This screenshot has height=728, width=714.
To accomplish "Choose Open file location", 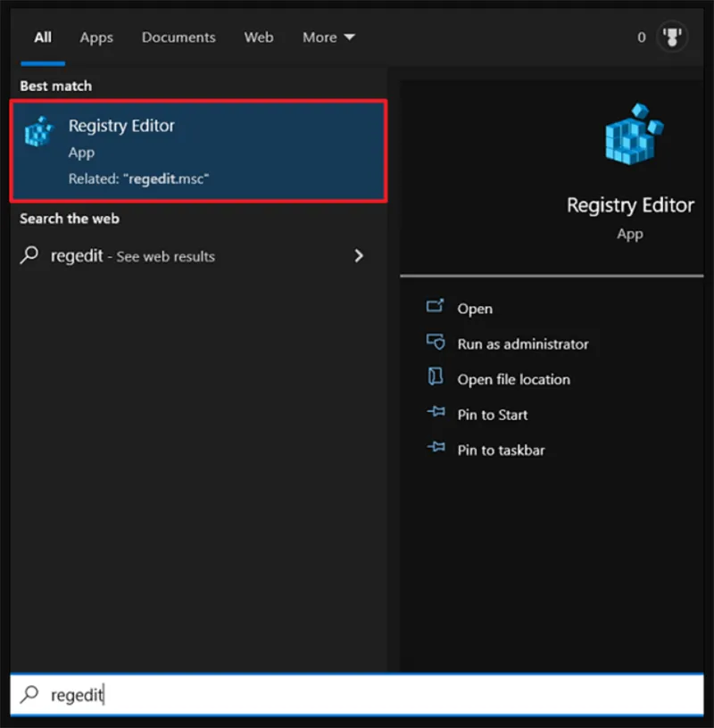I will click(x=513, y=379).
